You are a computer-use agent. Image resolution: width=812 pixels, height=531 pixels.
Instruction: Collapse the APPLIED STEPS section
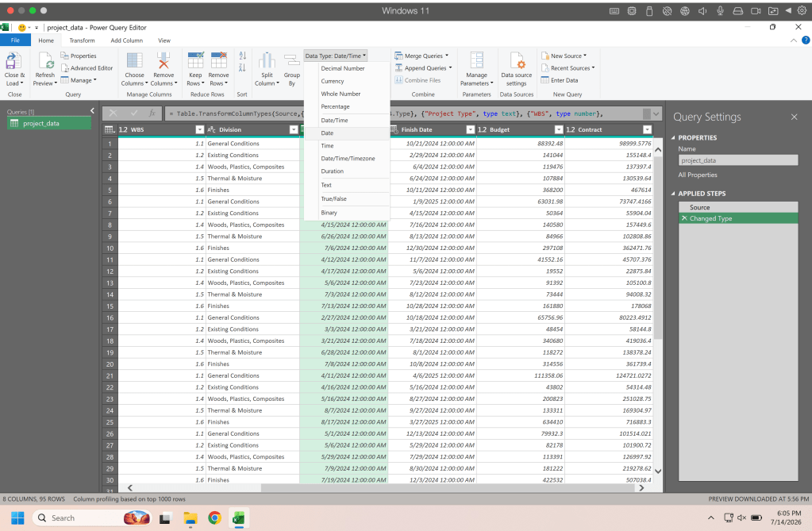pyautogui.click(x=673, y=193)
